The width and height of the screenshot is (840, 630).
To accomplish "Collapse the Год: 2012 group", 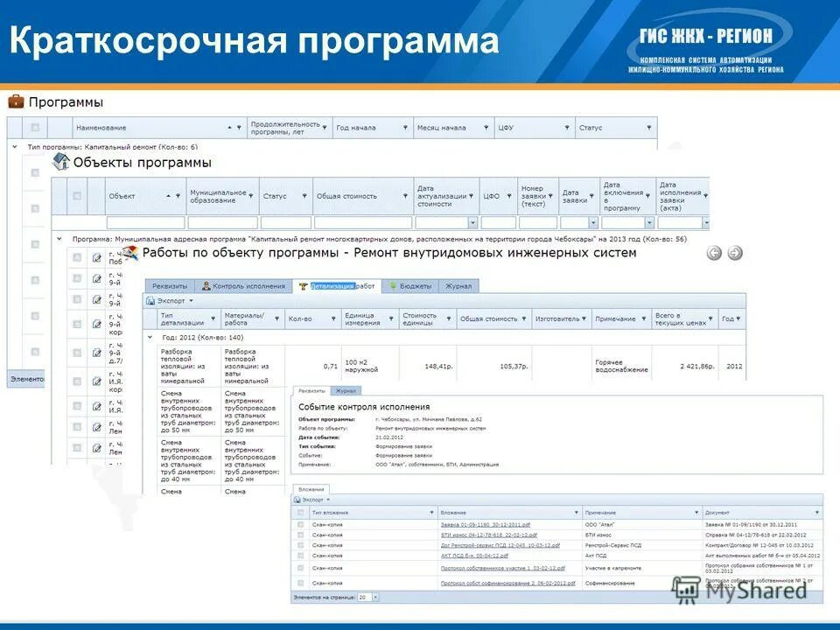I will point(150,336).
